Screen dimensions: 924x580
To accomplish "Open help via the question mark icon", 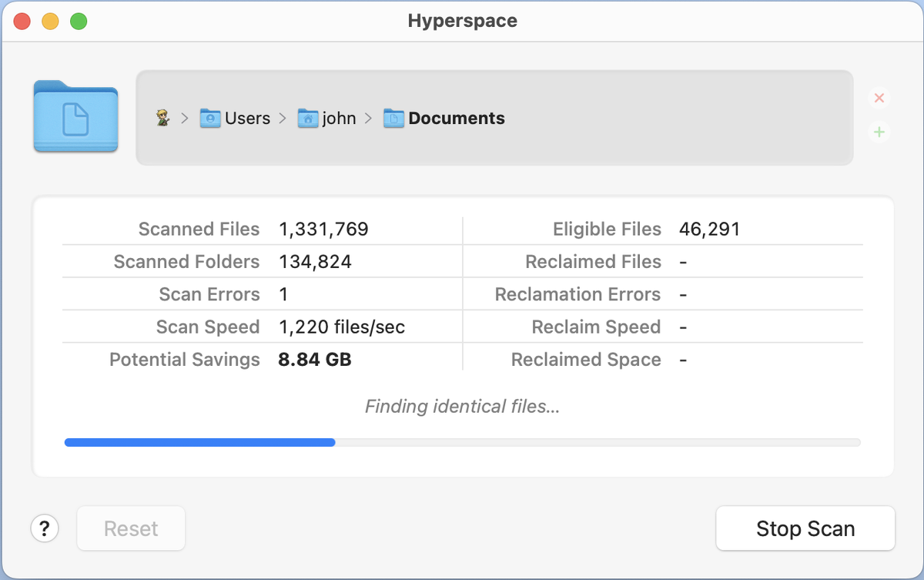I will (x=45, y=528).
